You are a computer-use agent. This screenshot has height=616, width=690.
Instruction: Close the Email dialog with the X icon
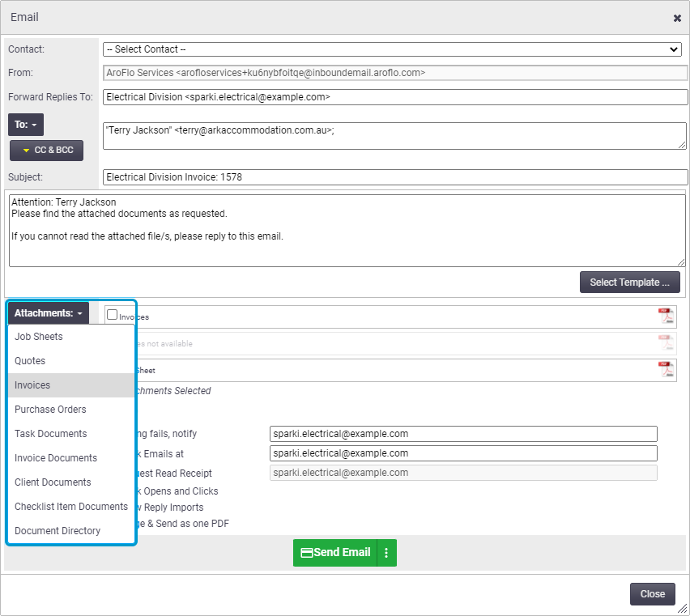click(677, 18)
